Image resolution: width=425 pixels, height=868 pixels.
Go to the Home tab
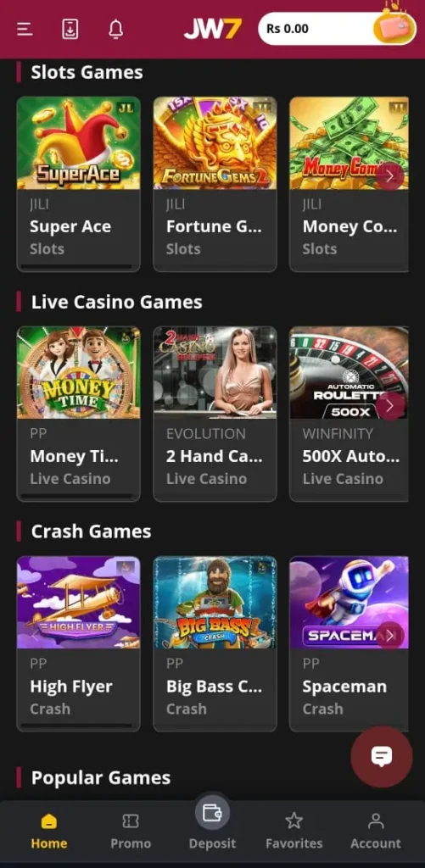[48, 831]
